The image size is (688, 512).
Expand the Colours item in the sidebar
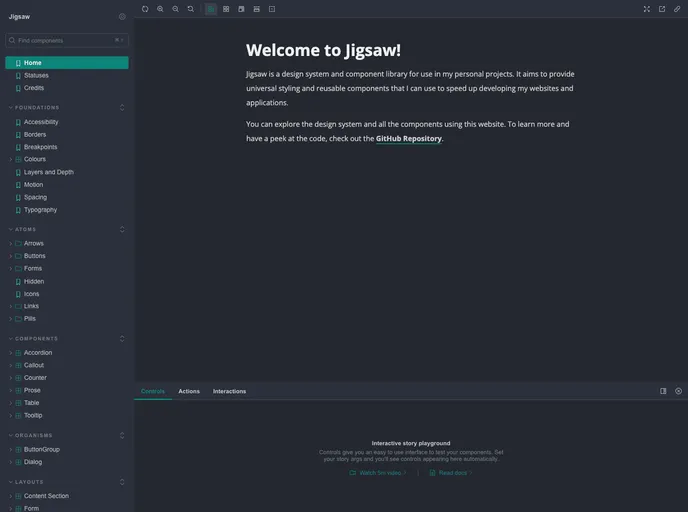tap(35, 159)
